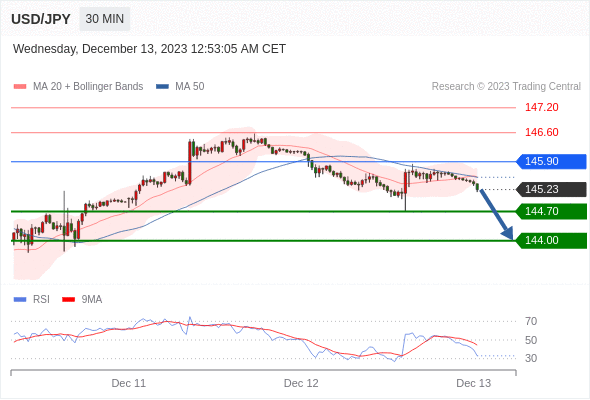The image size is (590, 400).
Task: Click the 147.20 resistance level label
Action: [x=541, y=108]
